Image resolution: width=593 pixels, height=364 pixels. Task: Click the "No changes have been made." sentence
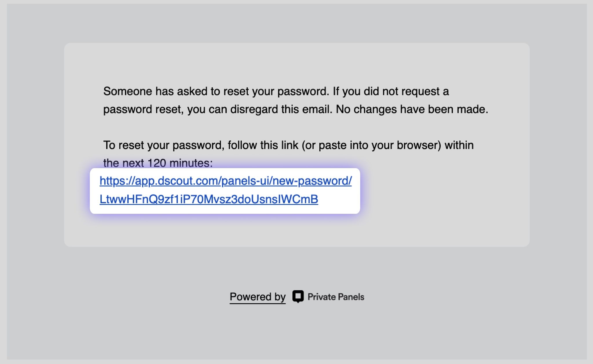[412, 109]
